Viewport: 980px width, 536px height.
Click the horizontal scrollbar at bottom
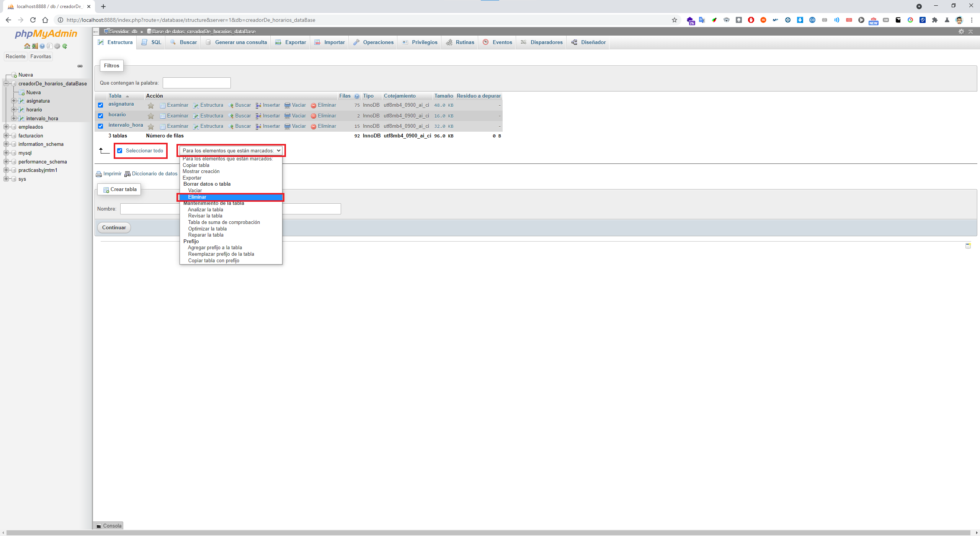(x=490, y=533)
